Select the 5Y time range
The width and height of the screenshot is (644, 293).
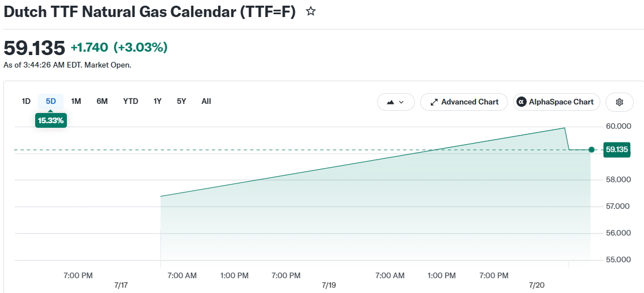click(x=181, y=101)
